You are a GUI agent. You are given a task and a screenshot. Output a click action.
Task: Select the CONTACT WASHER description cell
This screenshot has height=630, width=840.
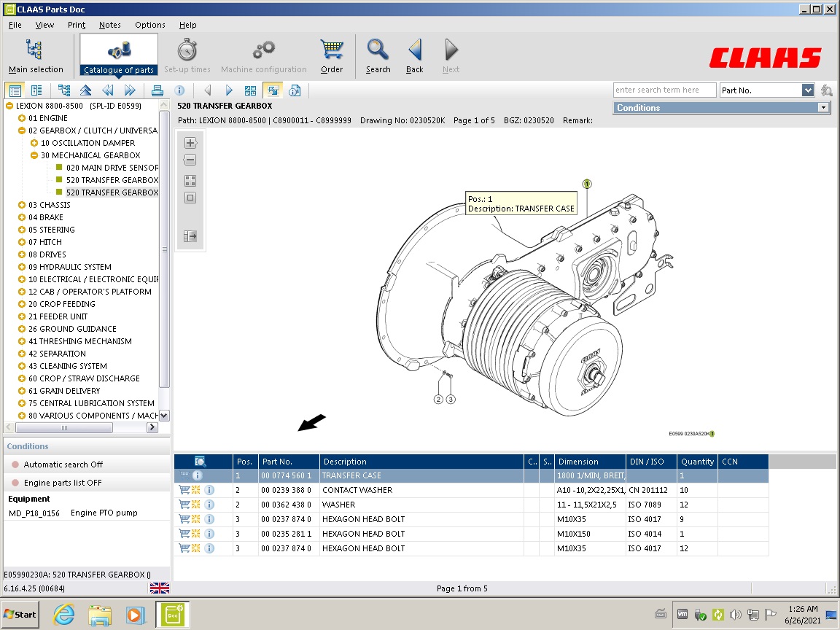(x=421, y=490)
